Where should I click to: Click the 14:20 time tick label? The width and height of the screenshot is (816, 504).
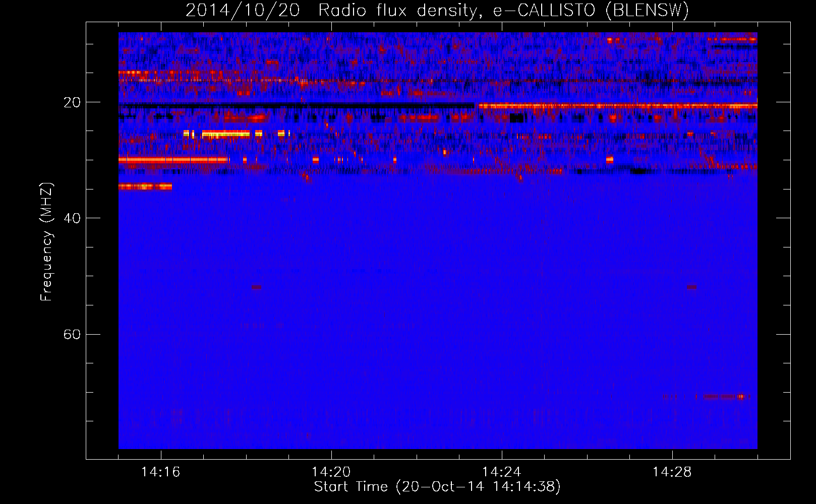331,472
